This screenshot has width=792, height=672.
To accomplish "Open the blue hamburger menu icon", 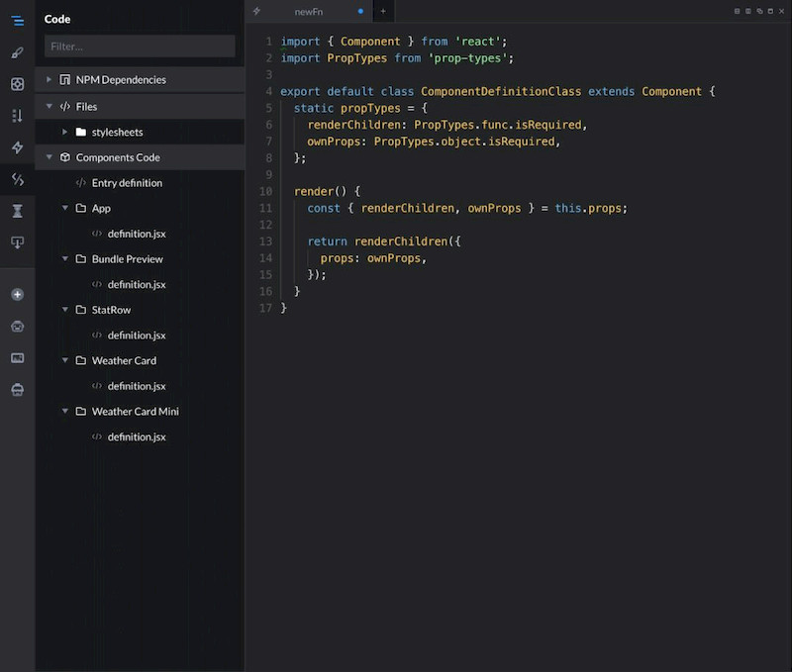I will [18, 21].
